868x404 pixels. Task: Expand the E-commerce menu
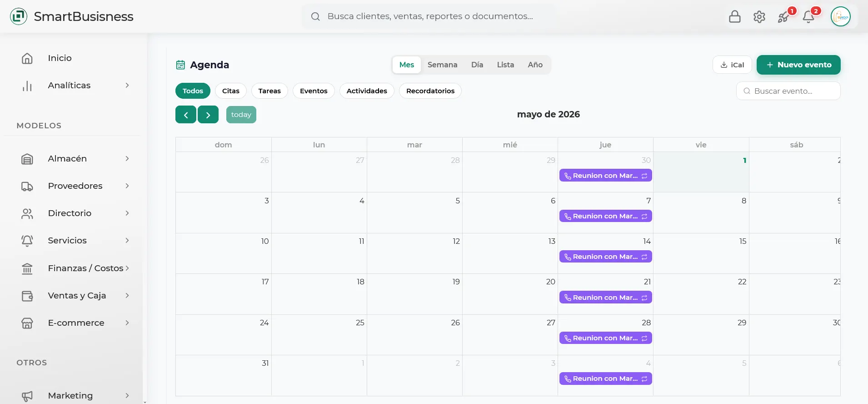point(75,323)
